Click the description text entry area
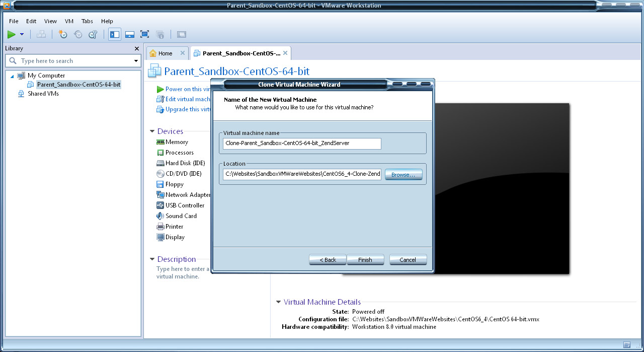The width and height of the screenshot is (644, 352). (x=183, y=272)
